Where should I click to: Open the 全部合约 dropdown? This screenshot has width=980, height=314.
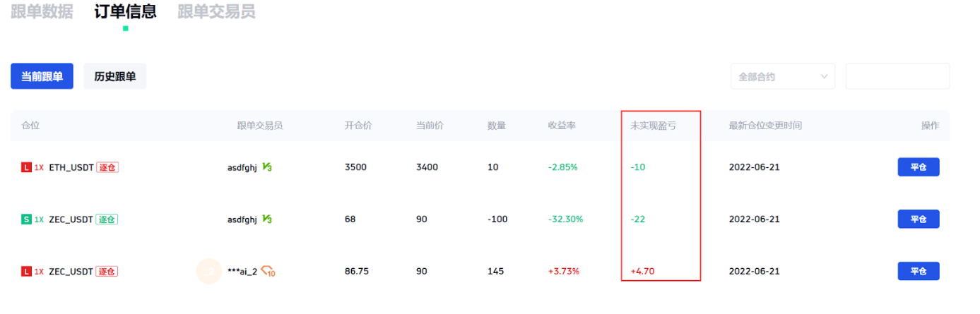point(783,76)
